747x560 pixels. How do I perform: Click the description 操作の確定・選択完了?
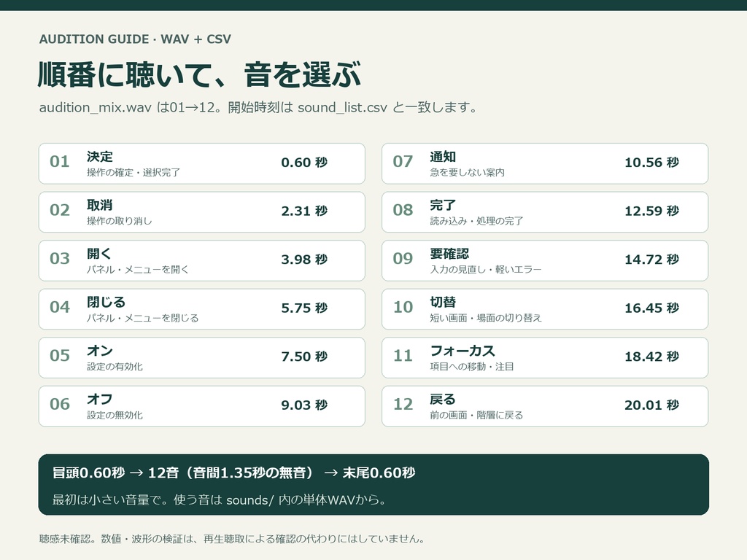click(x=133, y=172)
